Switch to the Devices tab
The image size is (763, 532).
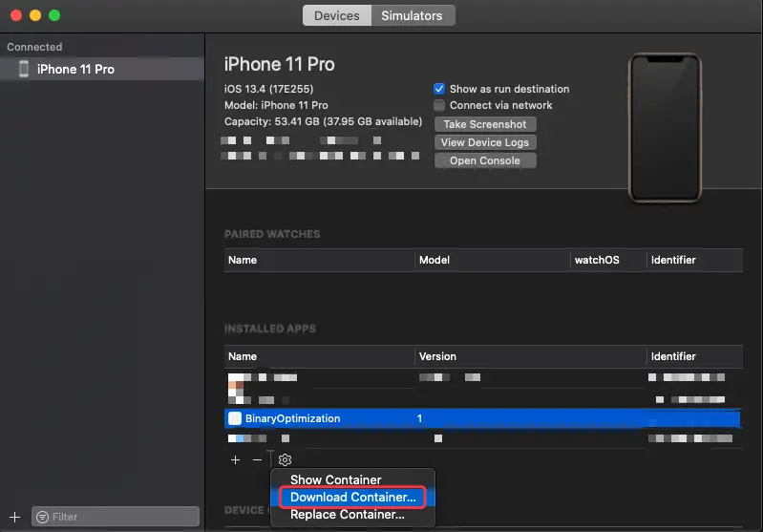[x=337, y=15]
